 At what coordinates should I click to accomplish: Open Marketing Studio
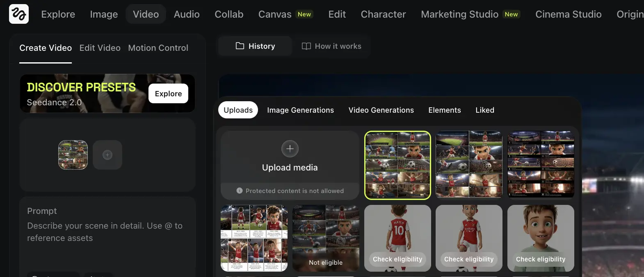[470, 14]
